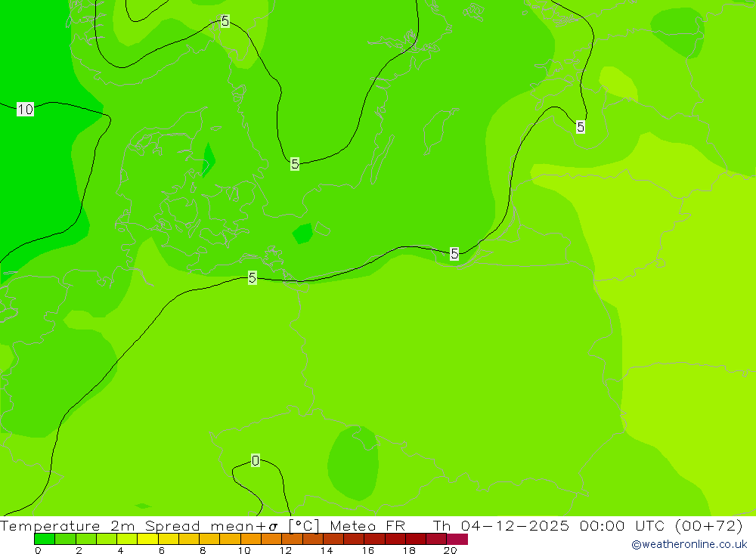The width and height of the screenshot is (756, 554).
Task: Pick the pure yellow legend swatch
Action: 147,539
